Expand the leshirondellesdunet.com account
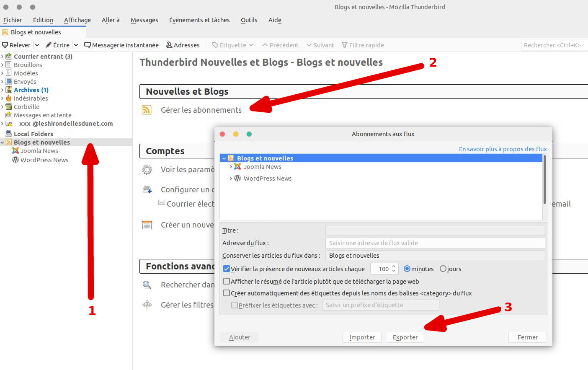 [x=3, y=124]
